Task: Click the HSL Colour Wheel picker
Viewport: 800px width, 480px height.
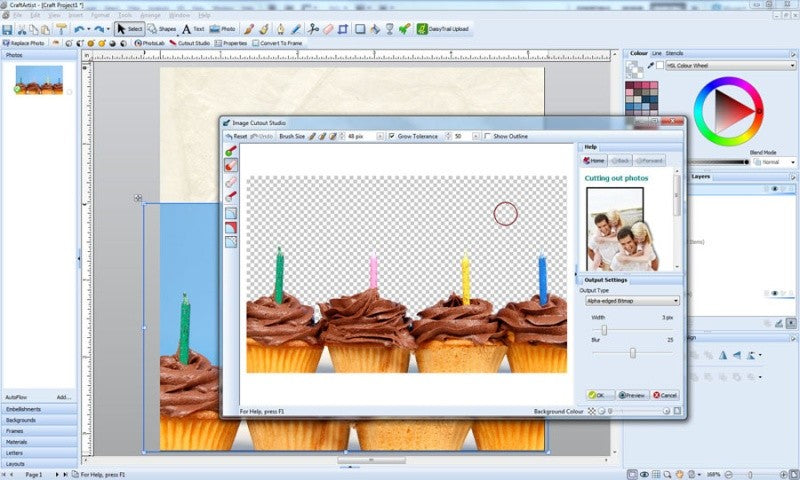Action: 729,111
